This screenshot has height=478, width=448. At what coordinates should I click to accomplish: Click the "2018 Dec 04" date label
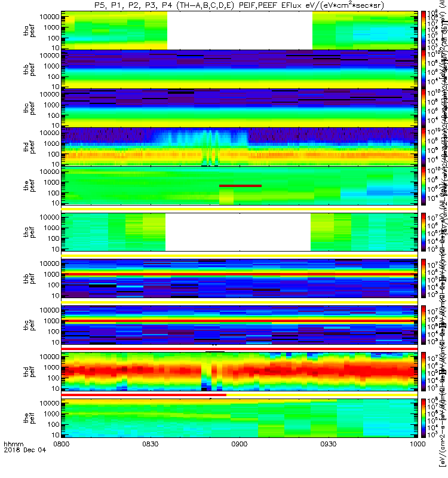click(24, 450)
